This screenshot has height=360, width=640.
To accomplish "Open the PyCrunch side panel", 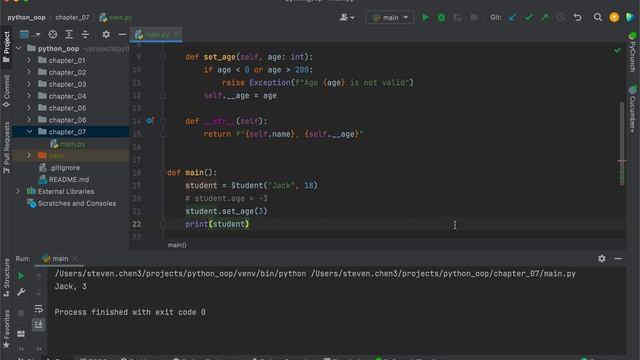I will click(632, 53).
